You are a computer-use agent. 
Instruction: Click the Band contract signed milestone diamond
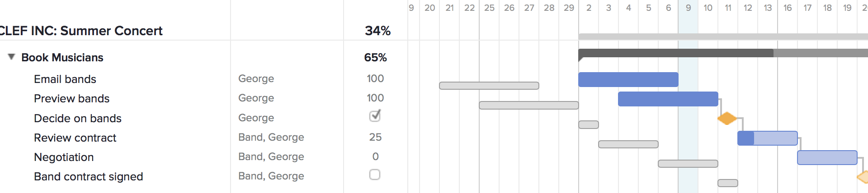(x=863, y=177)
